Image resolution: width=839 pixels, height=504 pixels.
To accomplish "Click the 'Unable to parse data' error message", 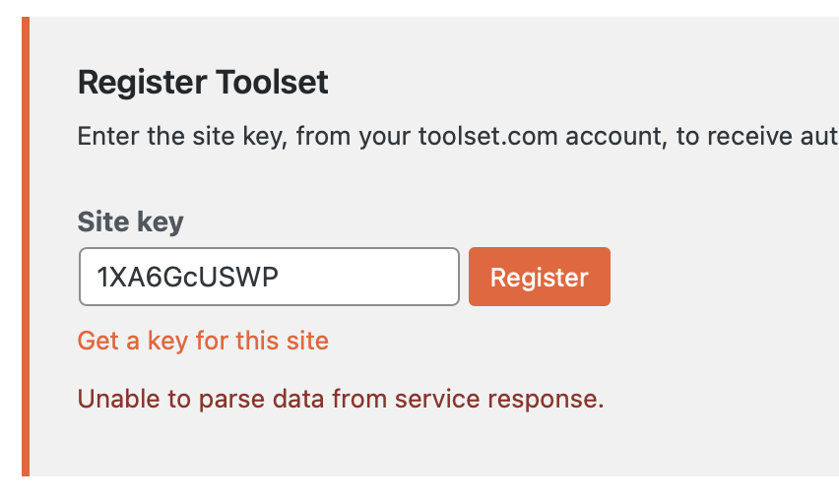I will tap(340, 399).
